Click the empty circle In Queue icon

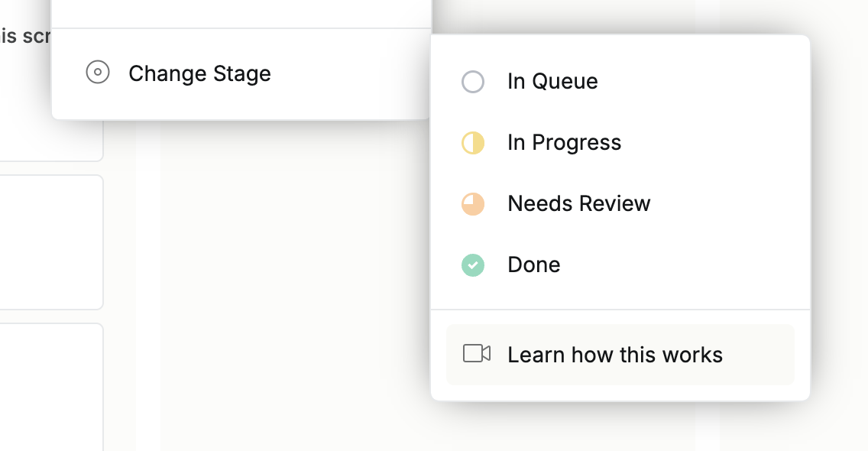(473, 82)
